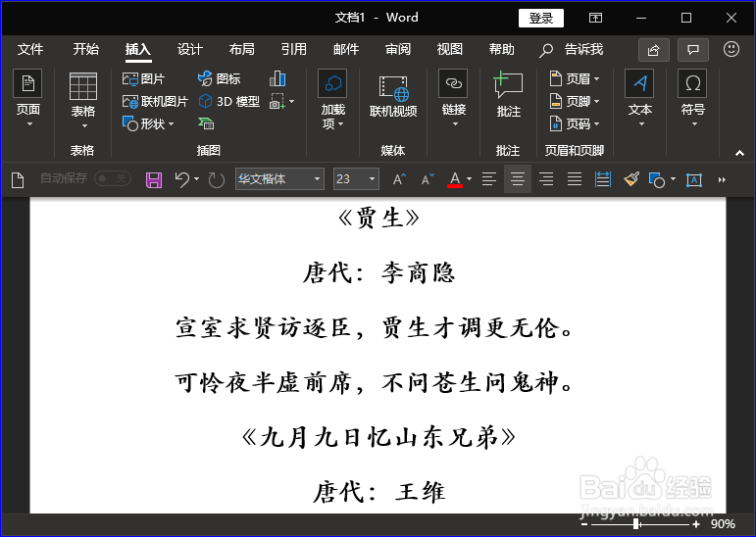Viewport: 756px width, 537px height.
Task: Open the Symbols (符号) menu
Action: coord(693,99)
